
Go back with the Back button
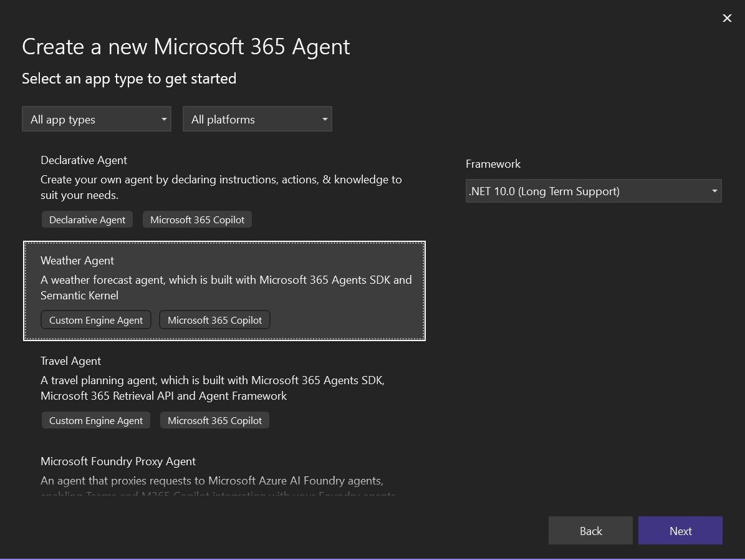tap(590, 531)
